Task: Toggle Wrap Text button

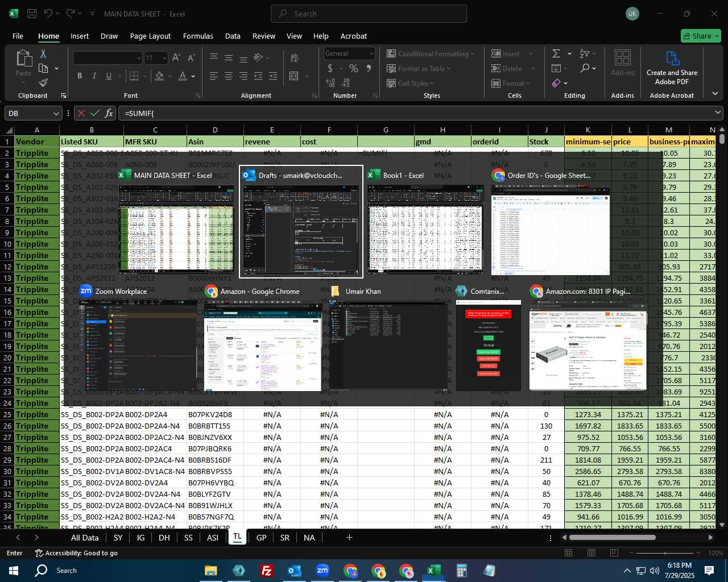Action: pyautogui.click(x=295, y=58)
